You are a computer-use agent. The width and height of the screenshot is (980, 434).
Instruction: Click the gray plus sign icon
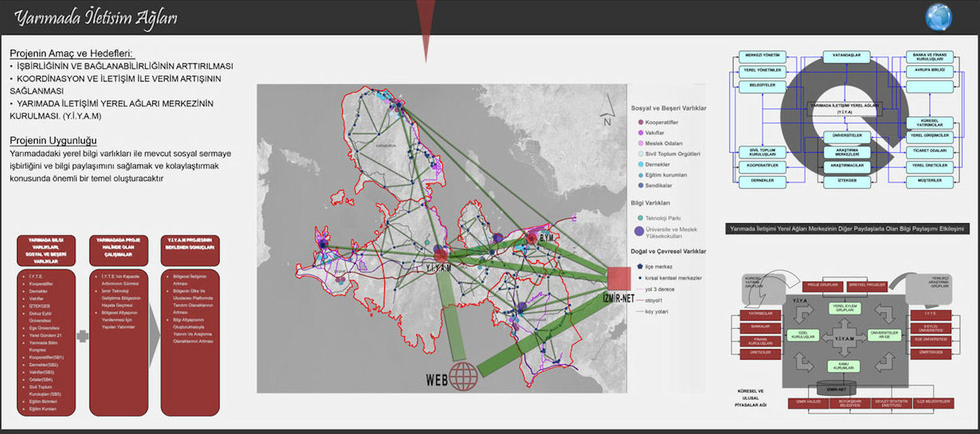(82, 336)
